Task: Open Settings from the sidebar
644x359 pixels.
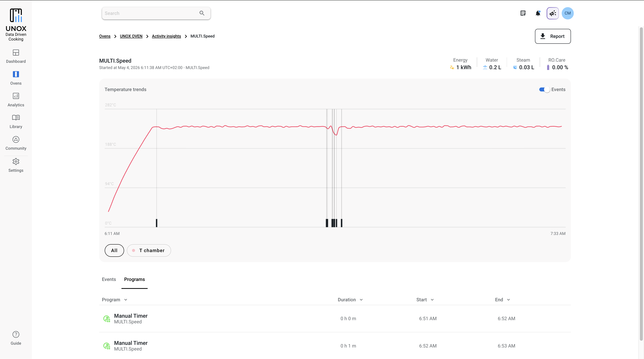Action: coord(16,165)
